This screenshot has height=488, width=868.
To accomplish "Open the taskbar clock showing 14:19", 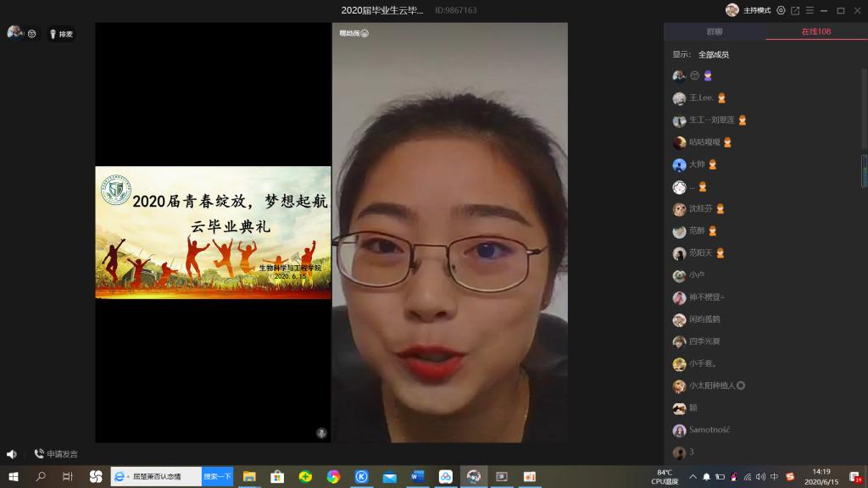I will point(821,476).
